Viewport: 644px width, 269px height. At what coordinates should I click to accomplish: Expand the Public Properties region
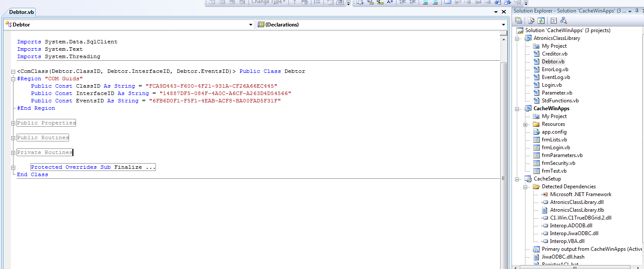click(13, 123)
